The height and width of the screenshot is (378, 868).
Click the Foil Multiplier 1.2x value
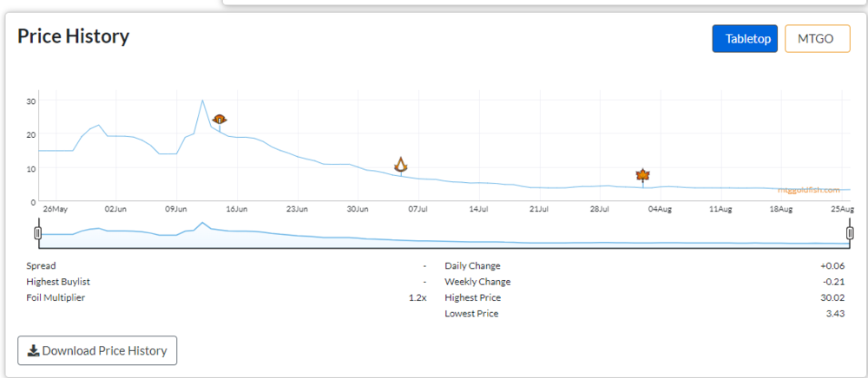click(x=418, y=297)
